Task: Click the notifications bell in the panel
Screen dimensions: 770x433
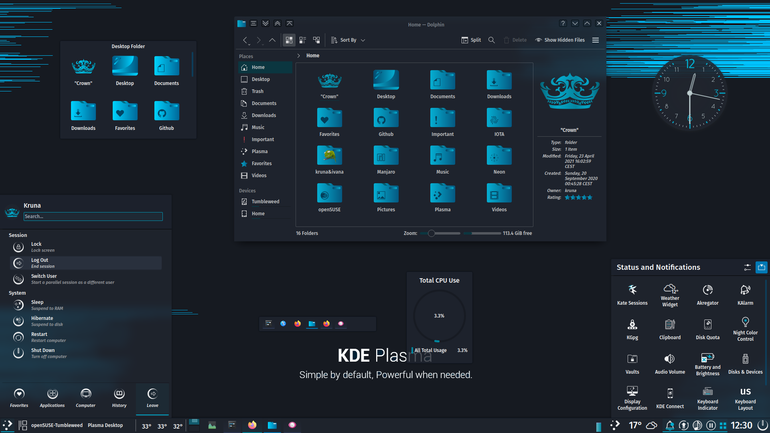Action: [670, 425]
